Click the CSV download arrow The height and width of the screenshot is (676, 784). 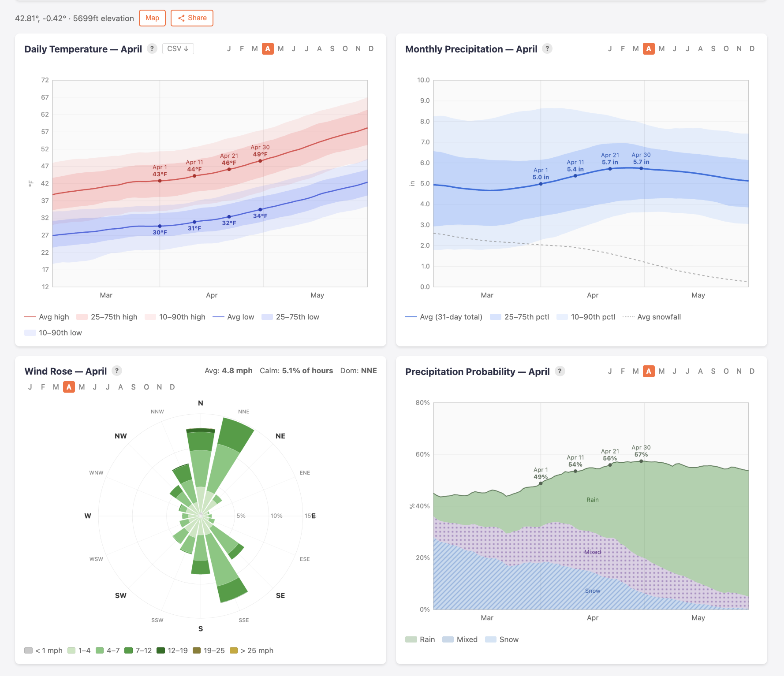click(x=187, y=48)
